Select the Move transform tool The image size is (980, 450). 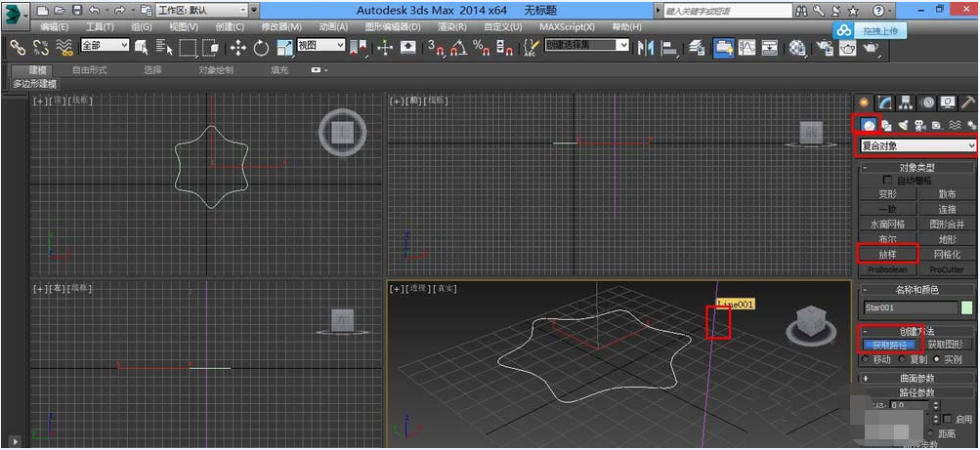click(237, 47)
